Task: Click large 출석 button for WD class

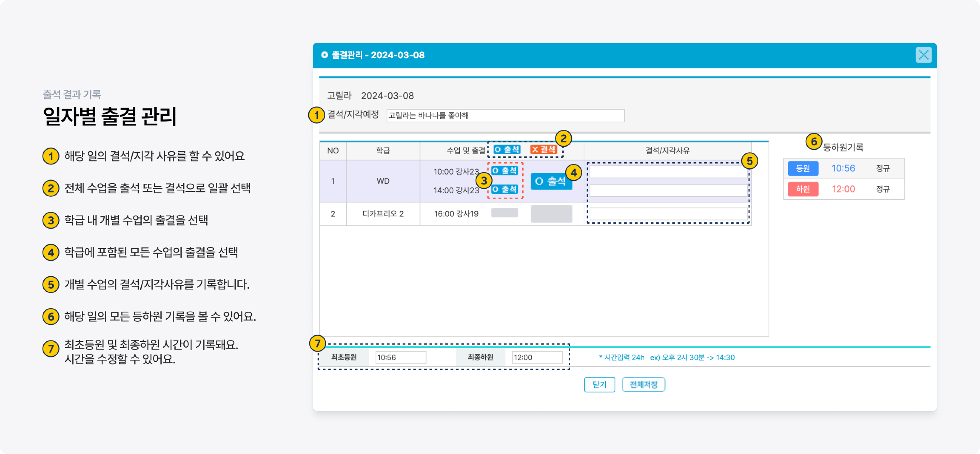Action: [550, 181]
